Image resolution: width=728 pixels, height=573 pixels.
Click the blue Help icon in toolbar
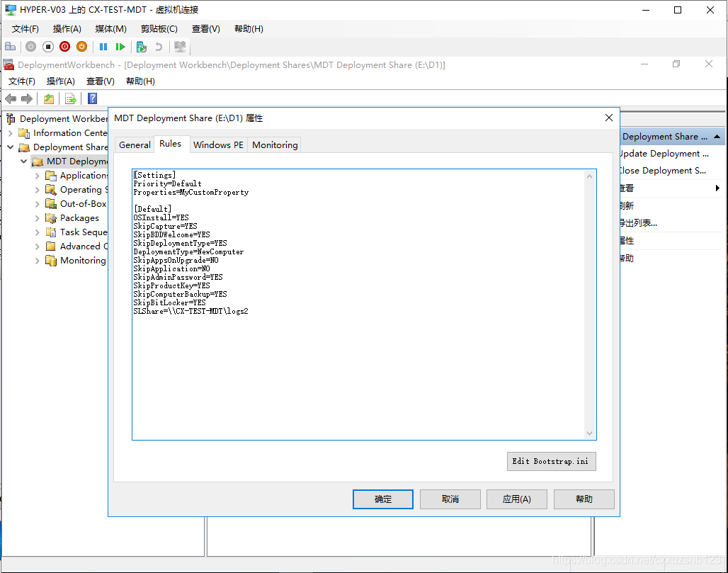[x=92, y=98]
